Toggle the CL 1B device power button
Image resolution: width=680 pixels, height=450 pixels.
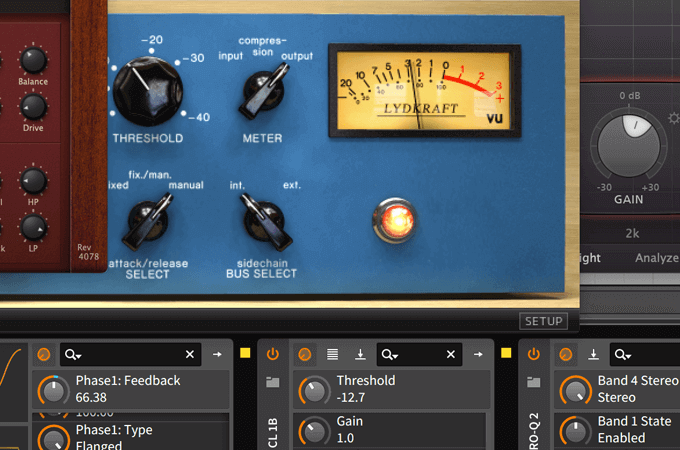pyautogui.click(x=274, y=354)
